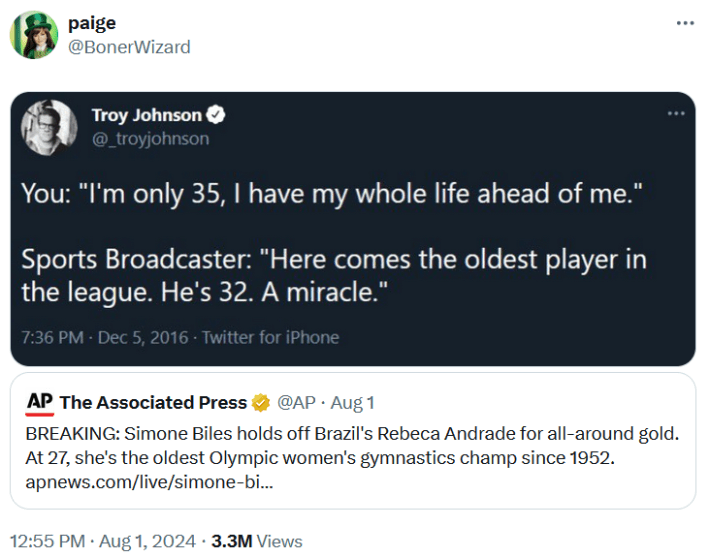
Task: Click the 3.3M Views count
Action: [256, 541]
